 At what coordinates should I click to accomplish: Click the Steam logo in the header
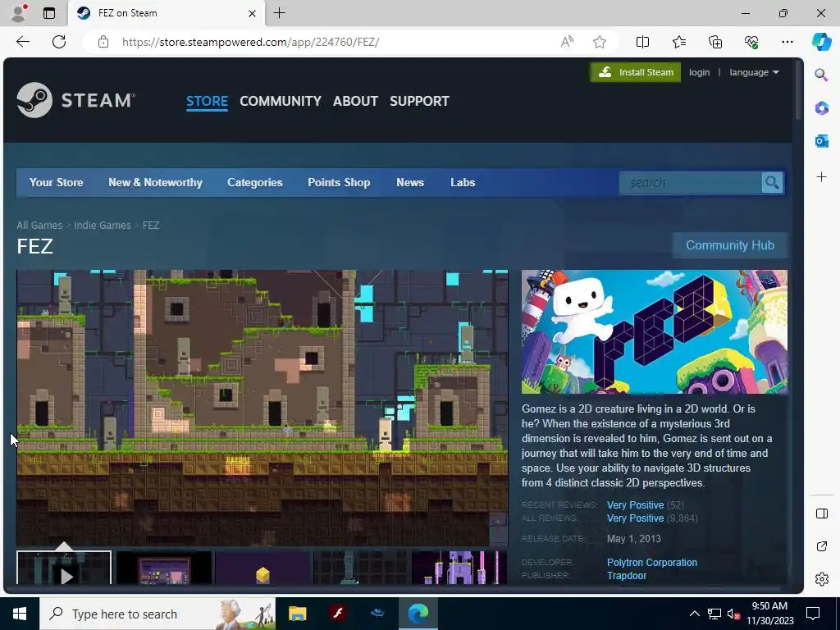tap(75, 100)
